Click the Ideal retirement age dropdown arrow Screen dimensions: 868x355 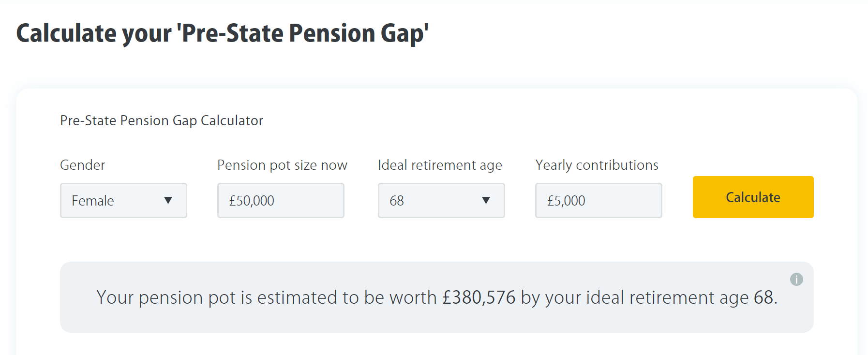(x=487, y=200)
